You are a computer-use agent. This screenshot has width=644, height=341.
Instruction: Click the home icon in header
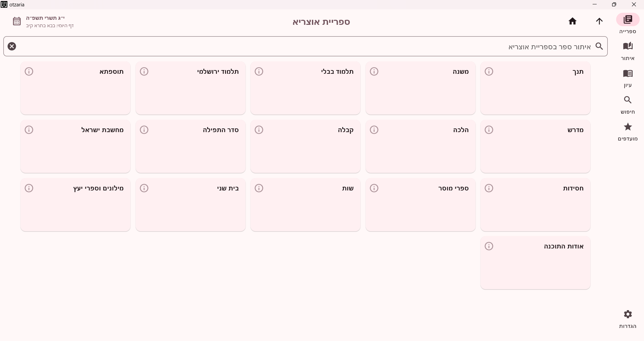coord(572,21)
